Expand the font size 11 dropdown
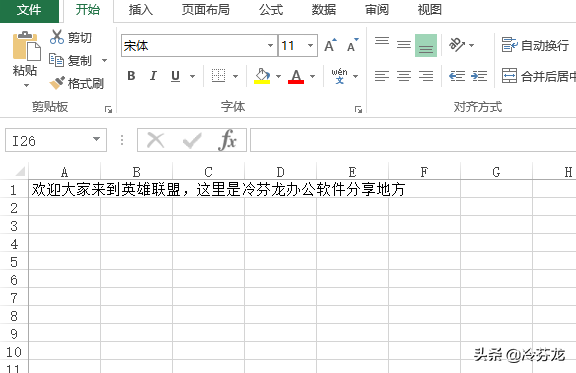This screenshot has width=576, height=373. [x=310, y=46]
